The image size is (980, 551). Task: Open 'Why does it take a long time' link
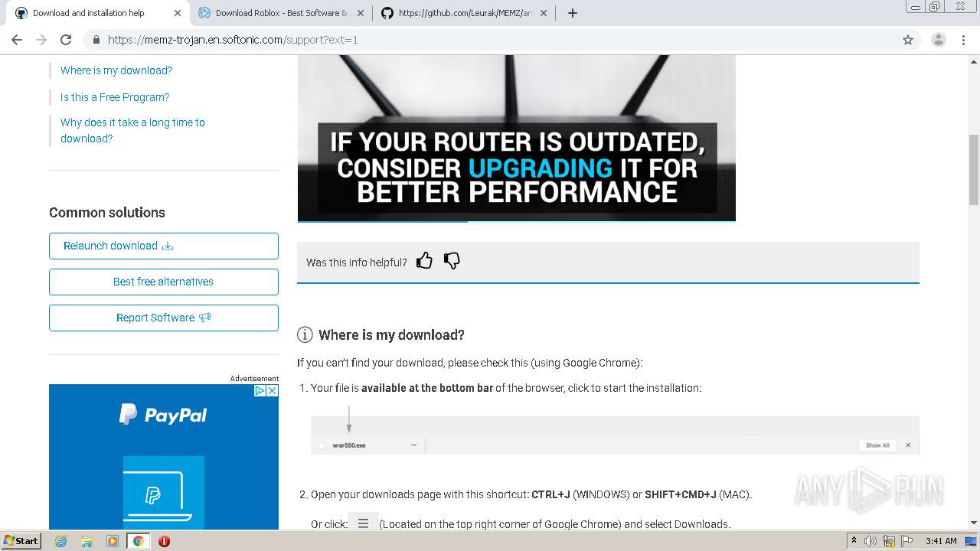[x=132, y=130]
